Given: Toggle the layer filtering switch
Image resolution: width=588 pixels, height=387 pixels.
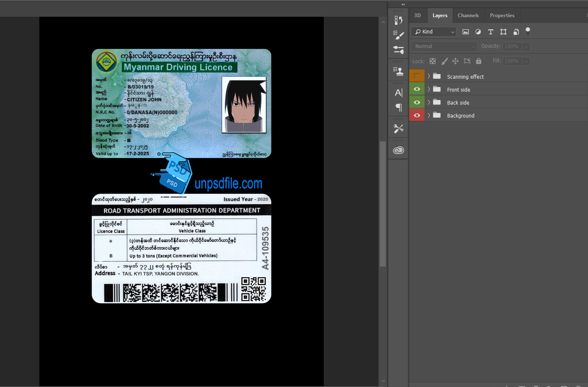Looking at the screenshot, I should click(528, 31).
